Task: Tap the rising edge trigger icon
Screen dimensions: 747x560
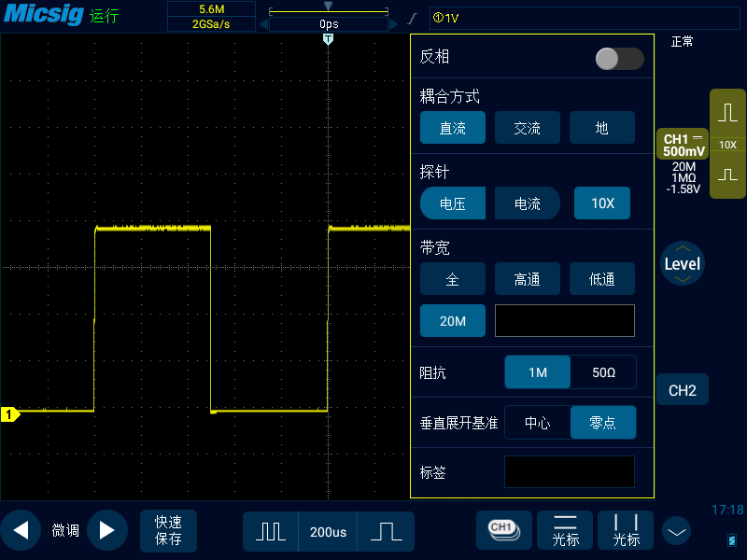Action: click(x=413, y=18)
